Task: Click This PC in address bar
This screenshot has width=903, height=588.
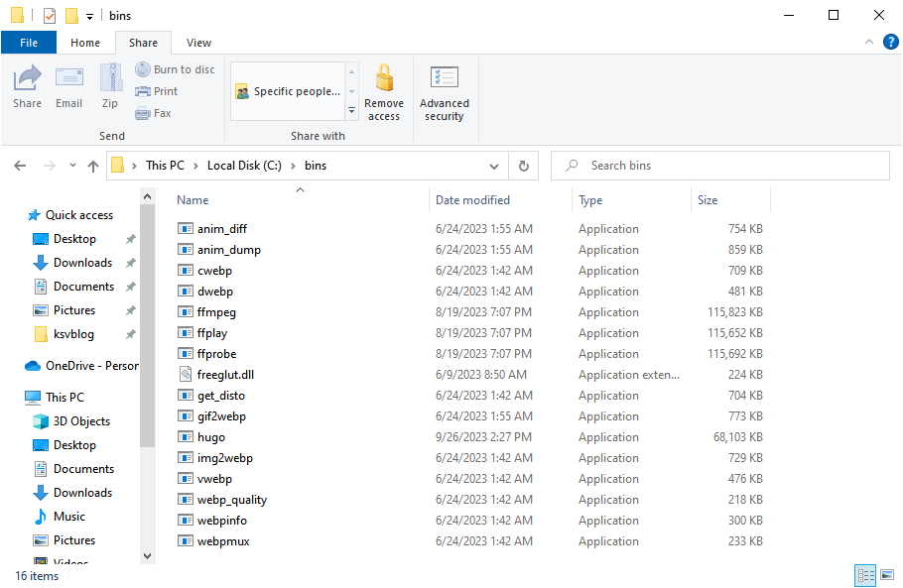Action: pyautogui.click(x=165, y=166)
